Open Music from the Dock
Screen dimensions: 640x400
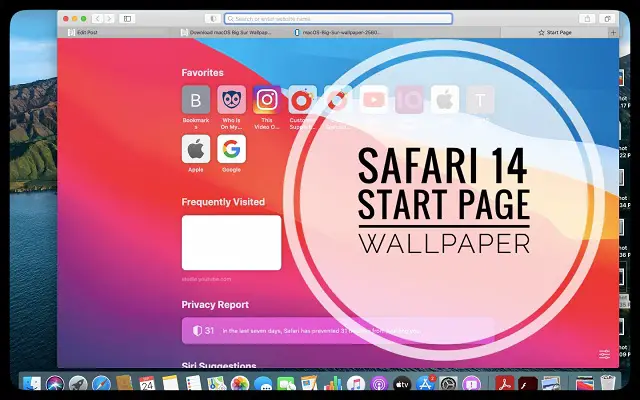[x=356, y=384]
